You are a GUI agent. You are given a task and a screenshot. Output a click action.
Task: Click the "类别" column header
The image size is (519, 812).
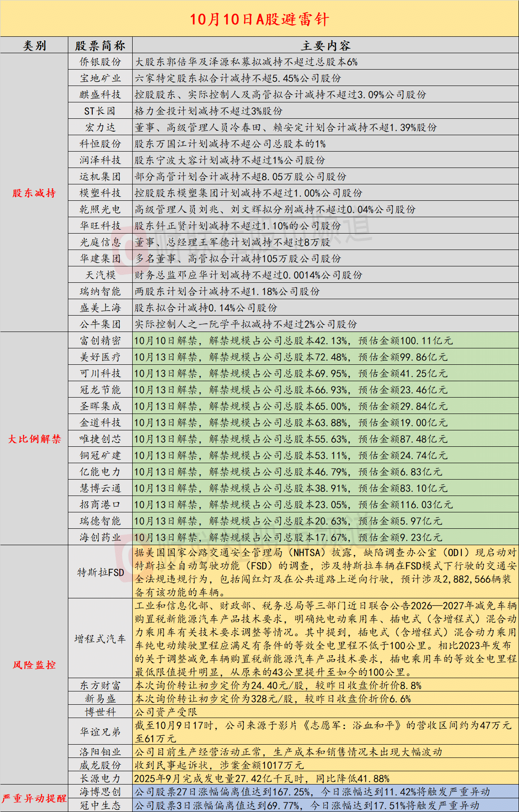pos(34,46)
